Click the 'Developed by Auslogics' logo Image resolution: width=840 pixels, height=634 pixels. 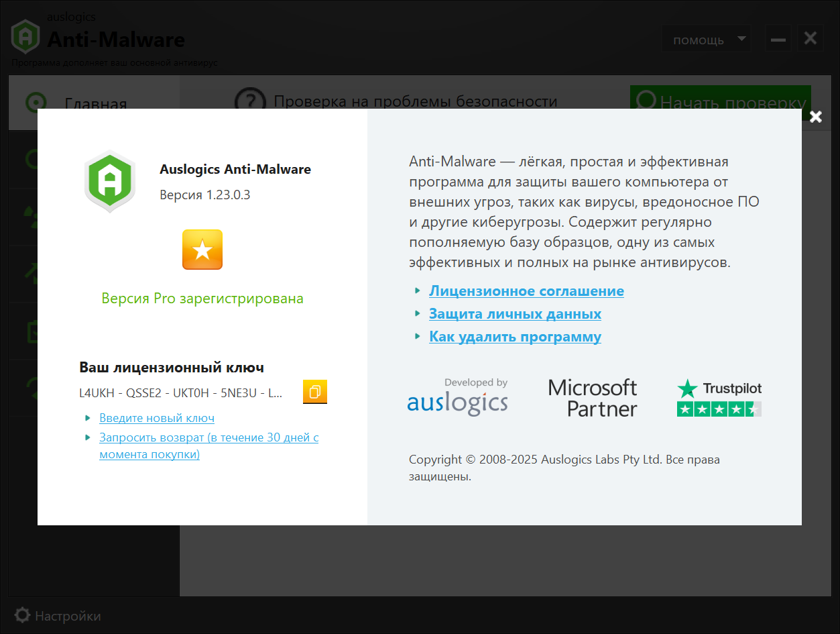tap(457, 397)
